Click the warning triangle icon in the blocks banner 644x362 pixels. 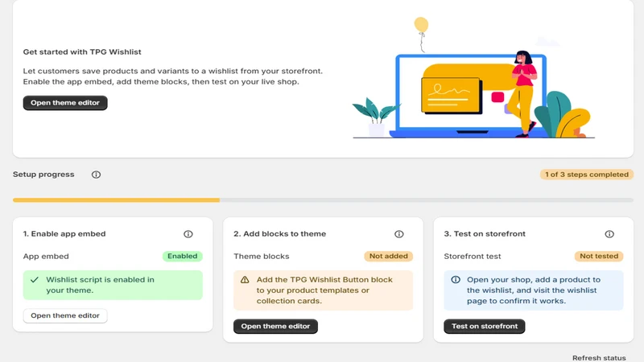click(245, 280)
